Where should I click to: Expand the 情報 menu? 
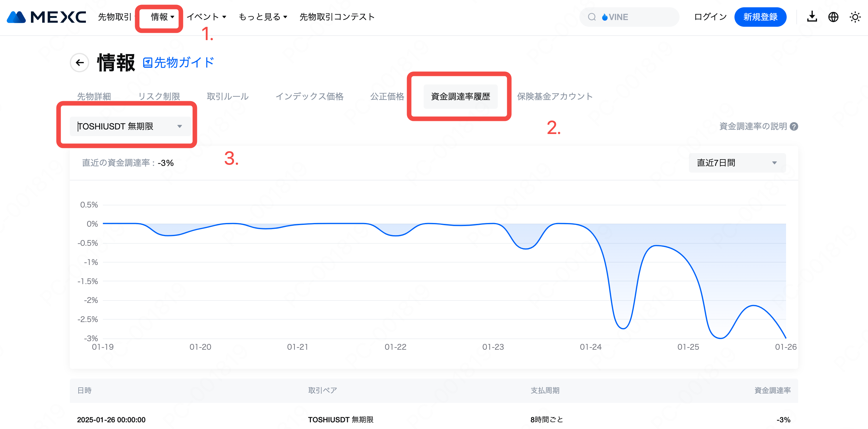[162, 17]
